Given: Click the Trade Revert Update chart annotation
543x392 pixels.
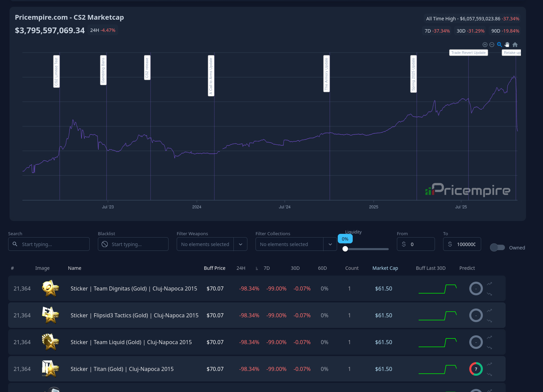Looking at the screenshot, I should (x=468, y=53).
